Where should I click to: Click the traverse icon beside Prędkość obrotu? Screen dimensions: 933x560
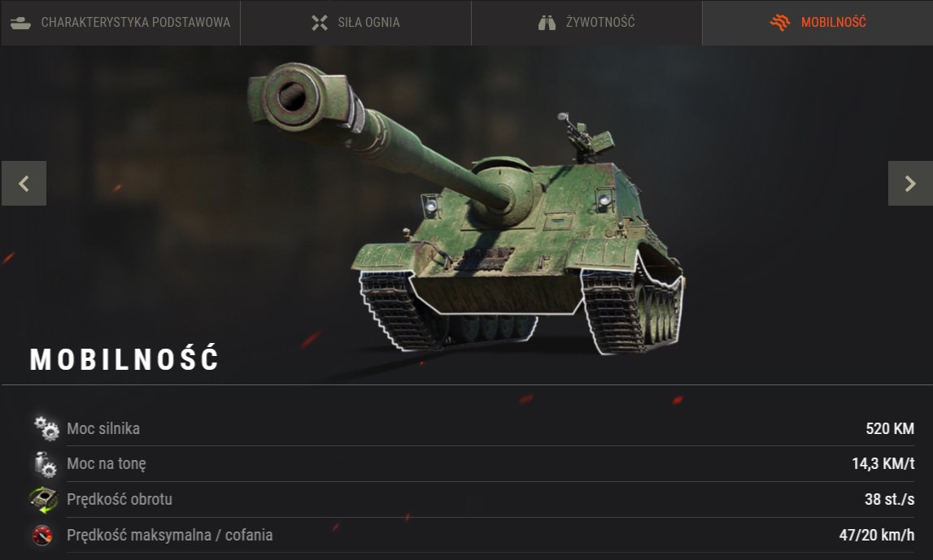tap(43, 499)
